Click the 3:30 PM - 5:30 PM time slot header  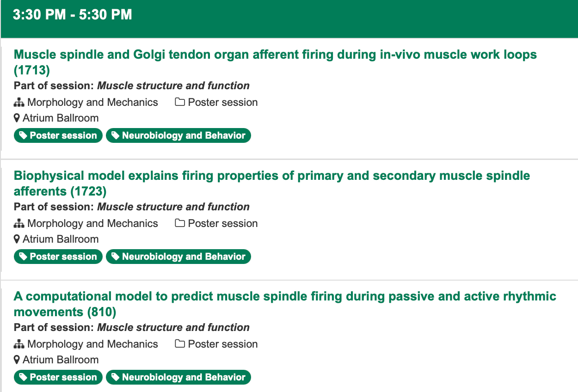[73, 15]
